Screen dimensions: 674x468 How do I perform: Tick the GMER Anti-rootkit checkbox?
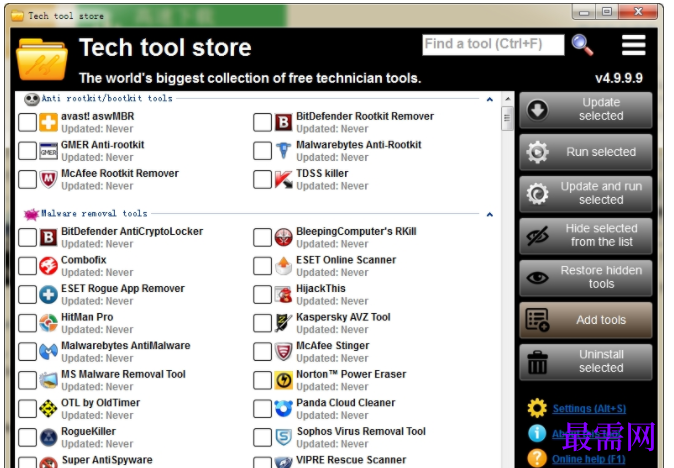(28, 151)
